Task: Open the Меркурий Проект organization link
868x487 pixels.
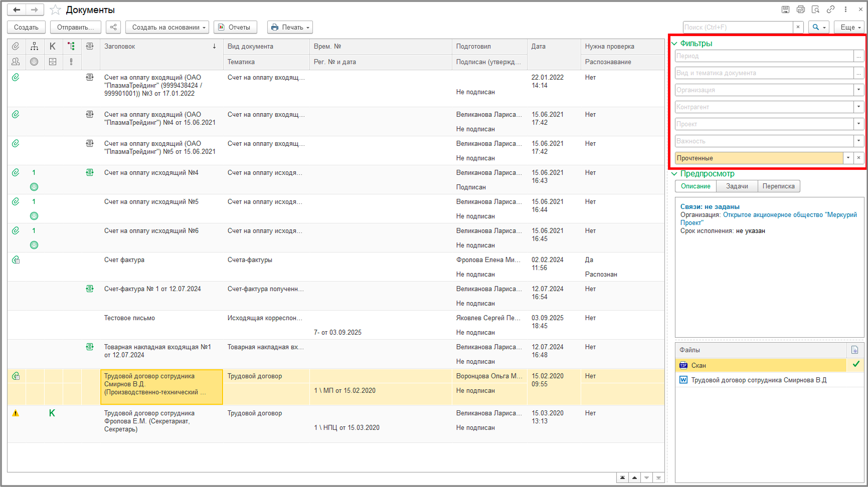Action: 768,218
